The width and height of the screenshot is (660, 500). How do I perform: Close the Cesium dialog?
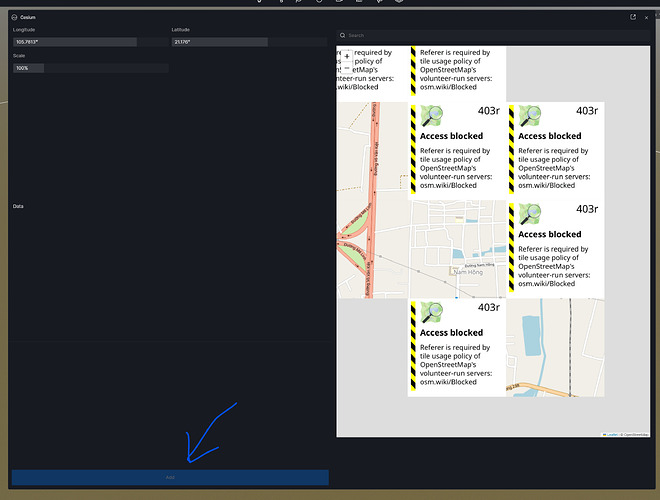tap(646, 17)
